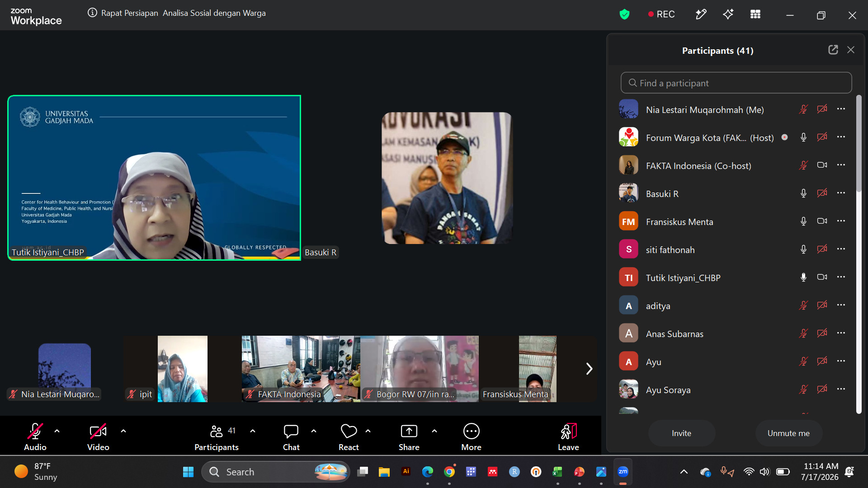Toggle your camera with the Video button
The image size is (868, 488).
(x=98, y=437)
